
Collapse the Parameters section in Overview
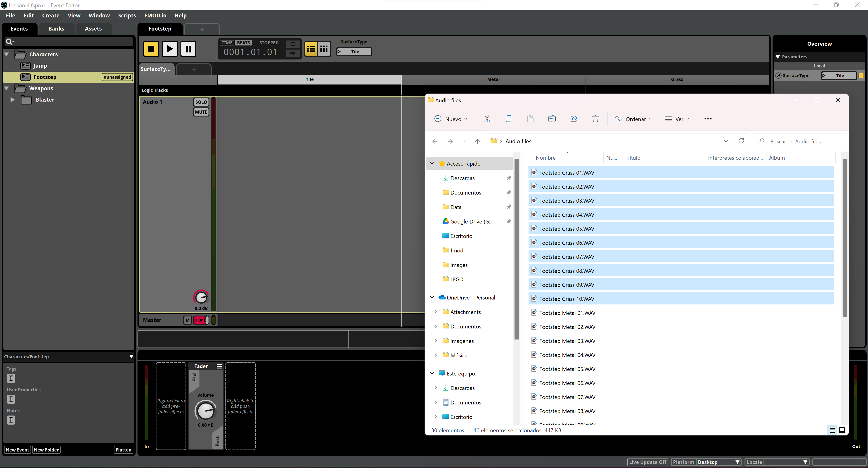coord(778,57)
